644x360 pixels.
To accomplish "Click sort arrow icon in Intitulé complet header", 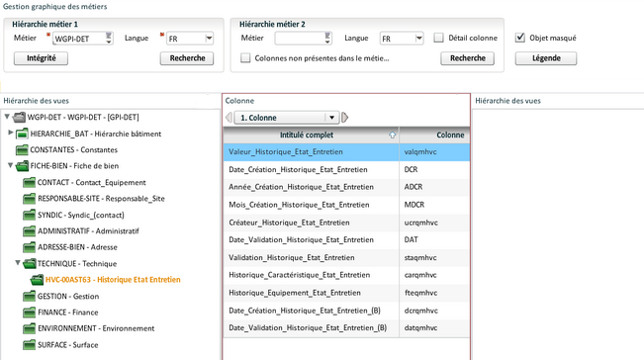I will pyautogui.click(x=392, y=135).
